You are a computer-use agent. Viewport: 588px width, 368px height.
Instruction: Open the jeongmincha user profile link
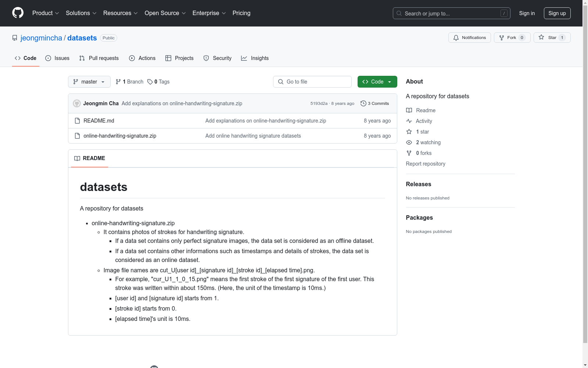pos(41,38)
